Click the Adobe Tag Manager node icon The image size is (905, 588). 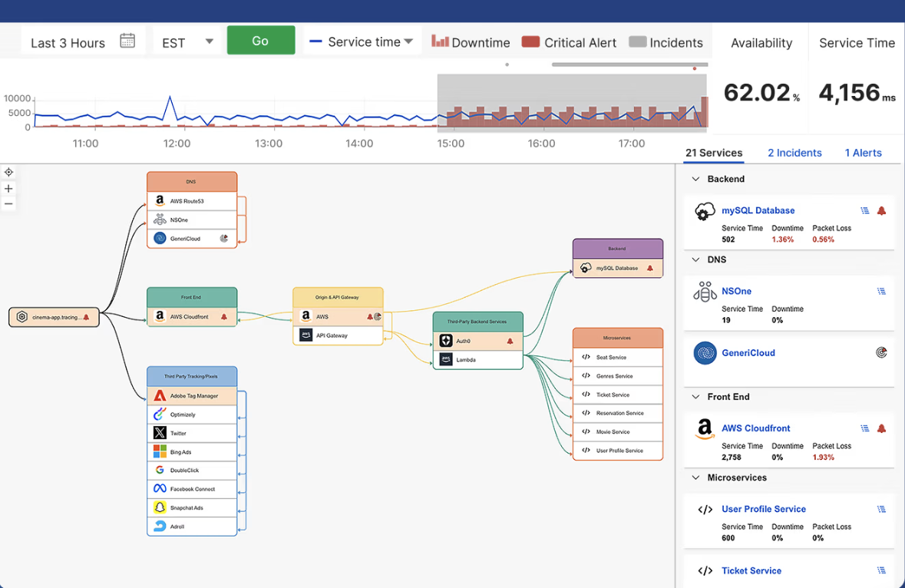(x=160, y=396)
